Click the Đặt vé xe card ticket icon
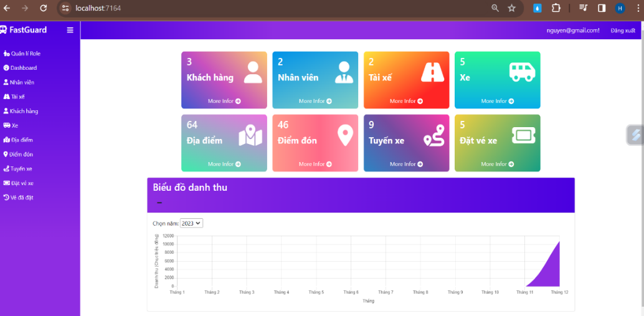The height and width of the screenshot is (316, 644). click(x=524, y=135)
